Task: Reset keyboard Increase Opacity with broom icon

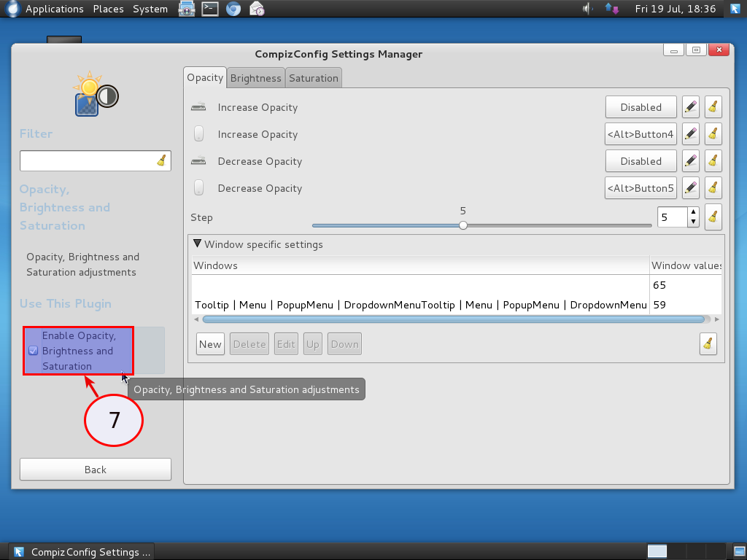Action: click(713, 107)
